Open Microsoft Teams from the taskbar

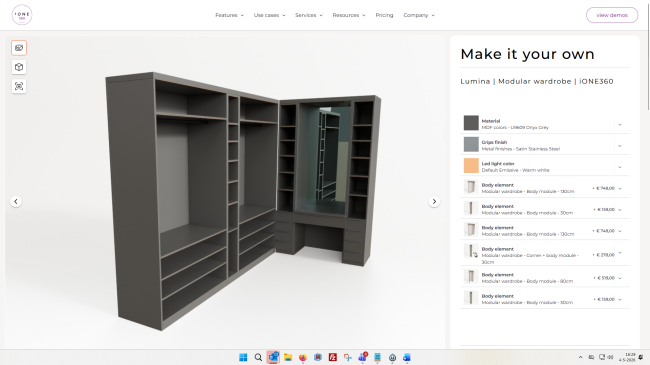point(363,357)
